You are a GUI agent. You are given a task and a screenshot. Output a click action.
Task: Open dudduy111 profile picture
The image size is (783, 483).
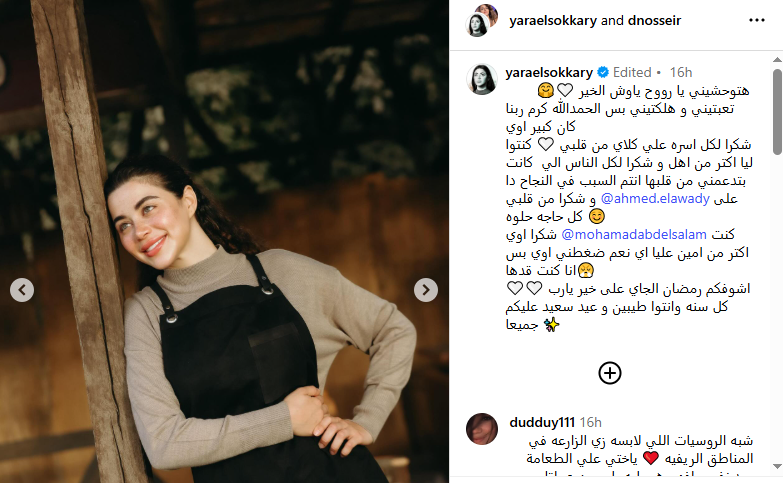(x=481, y=429)
